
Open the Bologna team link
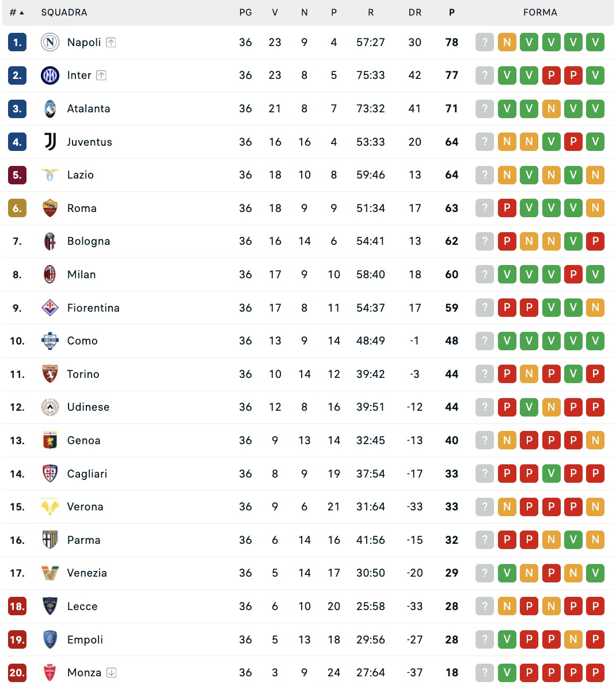89,241
